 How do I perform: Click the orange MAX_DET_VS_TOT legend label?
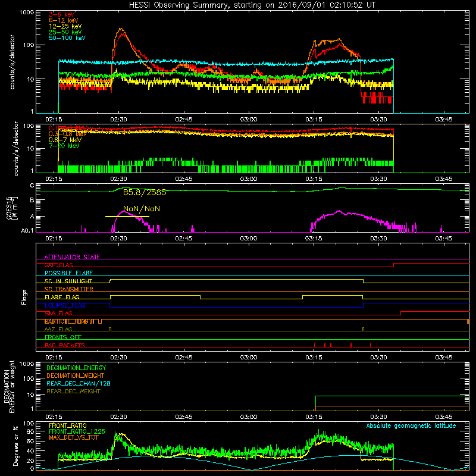74,437
